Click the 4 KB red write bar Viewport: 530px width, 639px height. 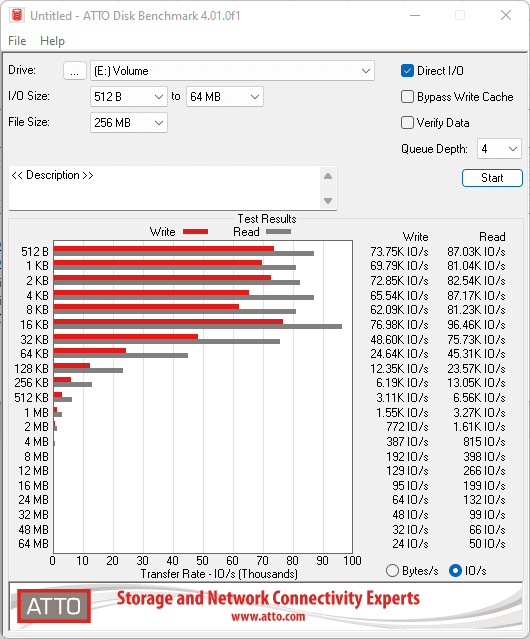151,292
